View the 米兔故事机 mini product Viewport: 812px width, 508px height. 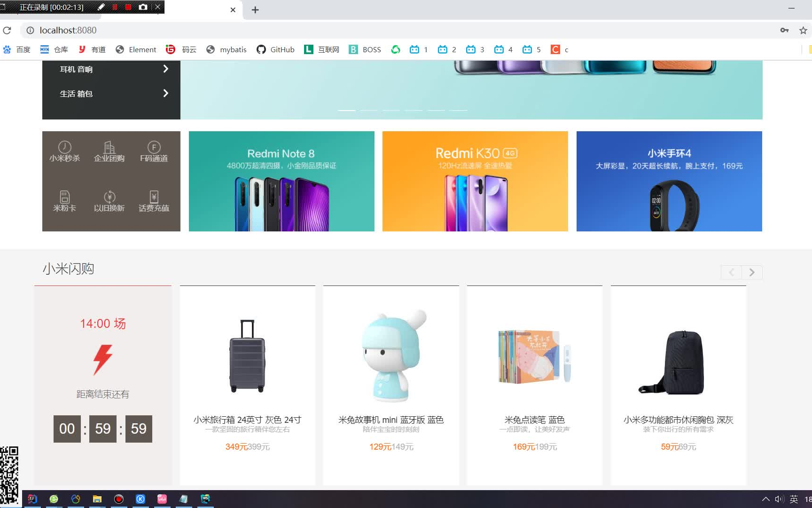(391, 385)
